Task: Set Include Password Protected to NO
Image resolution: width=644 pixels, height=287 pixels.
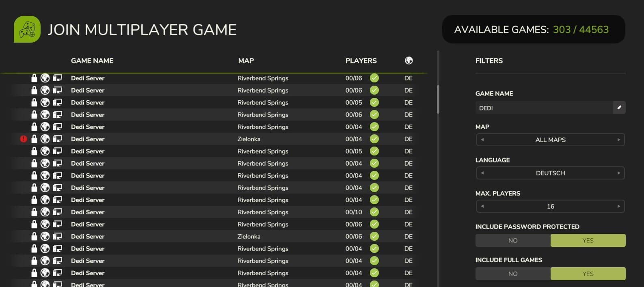Action: [513, 240]
